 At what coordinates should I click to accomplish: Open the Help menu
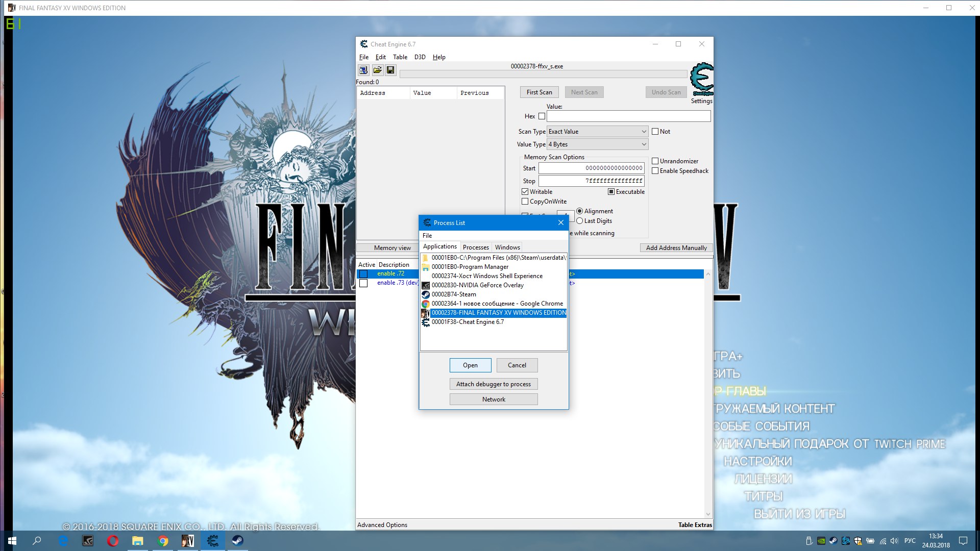[439, 57]
